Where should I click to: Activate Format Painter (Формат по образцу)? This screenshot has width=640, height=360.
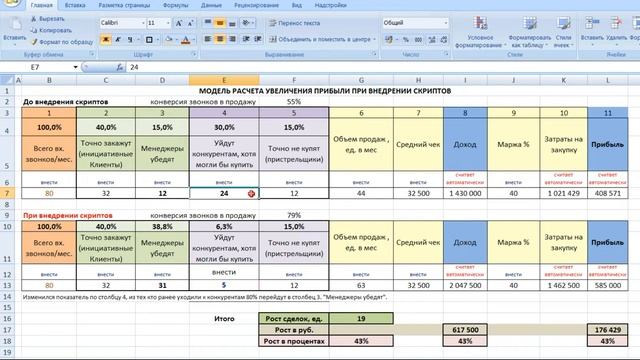point(62,42)
